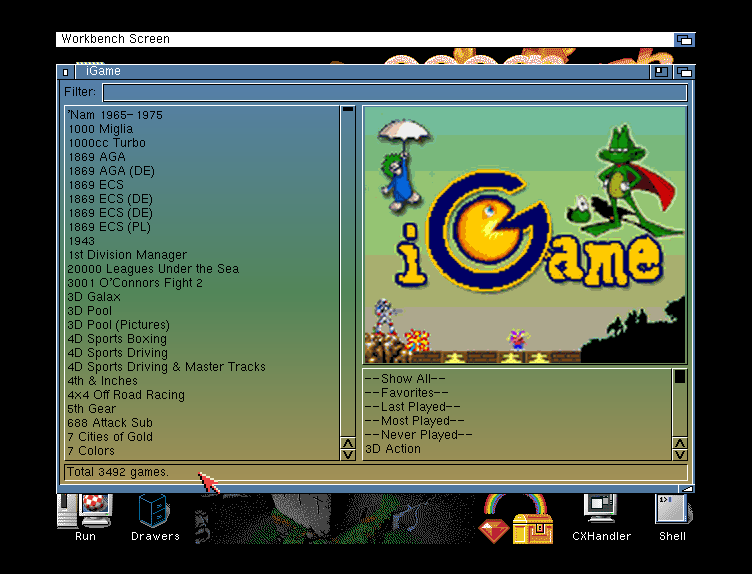Open the Run icon on Workbench
The width and height of the screenshot is (752, 574).
coord(85,517)
